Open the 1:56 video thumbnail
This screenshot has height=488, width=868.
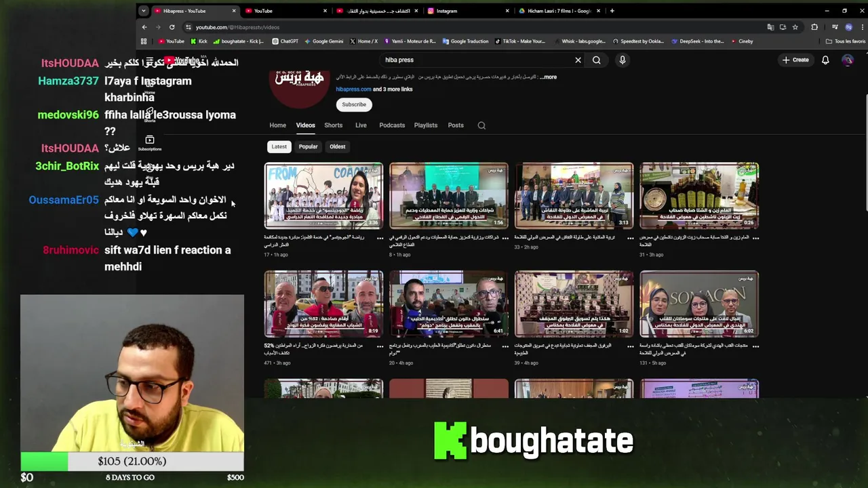(x=449, y=196)
